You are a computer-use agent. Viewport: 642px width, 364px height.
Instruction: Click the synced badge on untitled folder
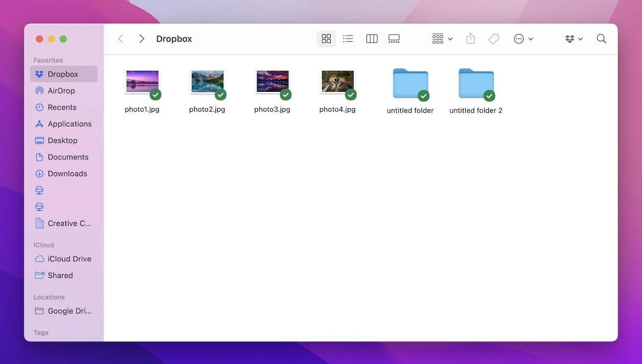pyautogui.click(x=424, y=95)
